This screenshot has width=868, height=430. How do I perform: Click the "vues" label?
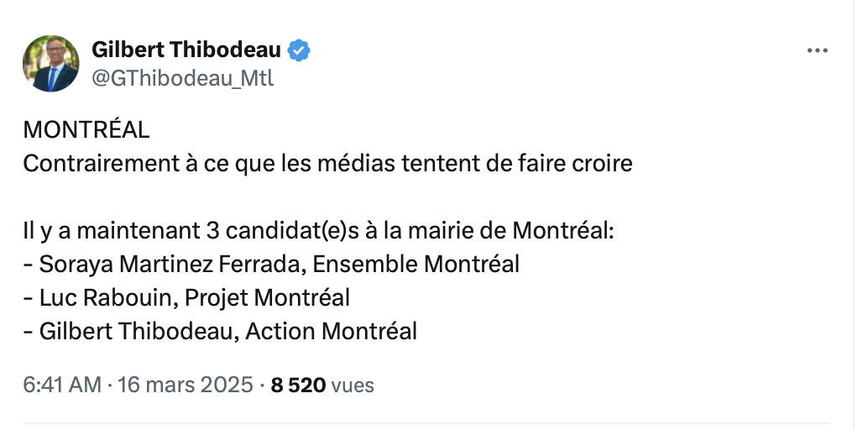(353, 385)
